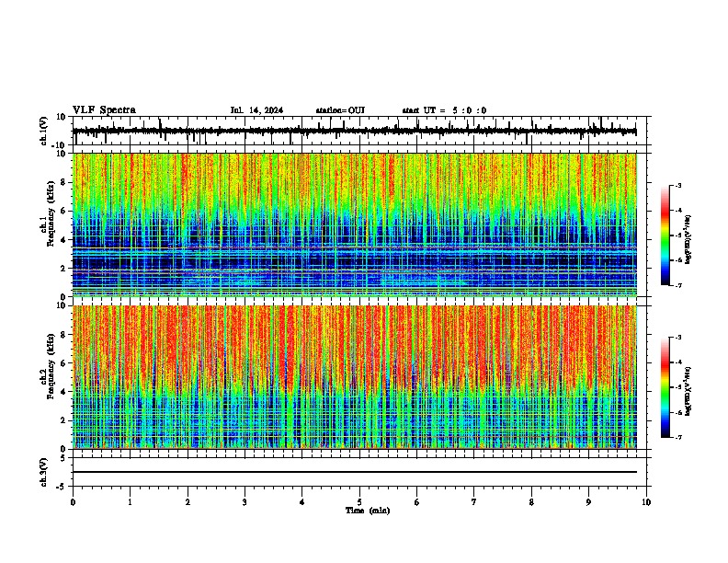Click the ch.2 spectrogram color scale bar
This screenshot has width=728, height=563.
click(665, 387)
